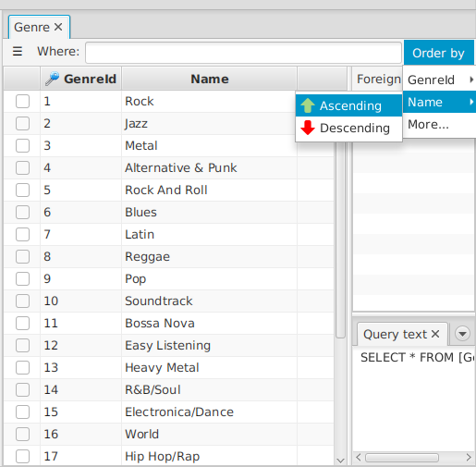Open the Order by dropdown button

coord(439,53)
